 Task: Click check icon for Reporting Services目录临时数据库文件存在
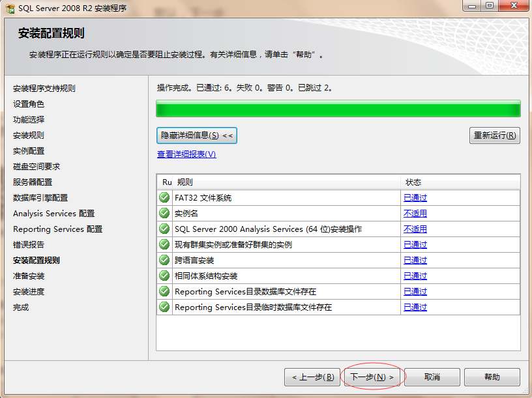point(164,307)
